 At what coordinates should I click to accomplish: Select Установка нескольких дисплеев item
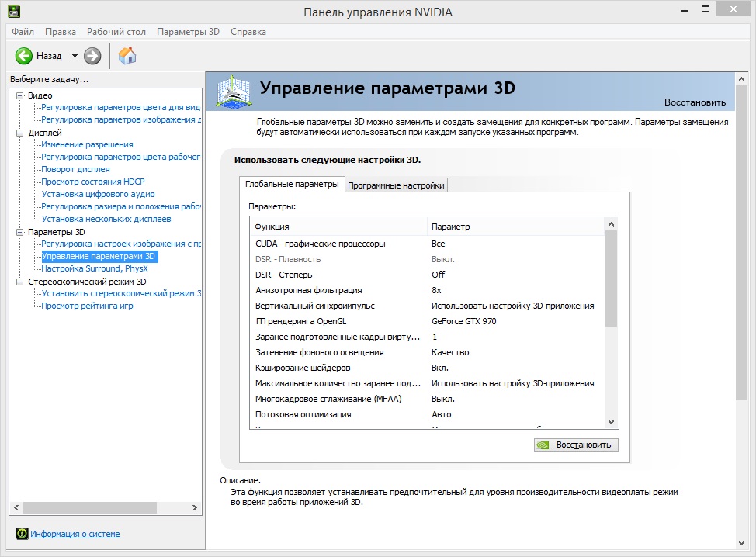click(x=106, y=220)
